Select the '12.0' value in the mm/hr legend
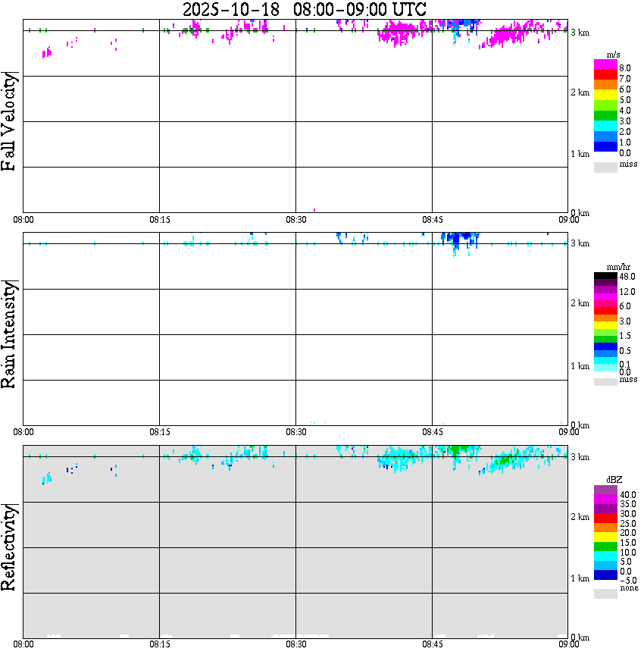This screenshot has width=644, height=658. (627, 292)
